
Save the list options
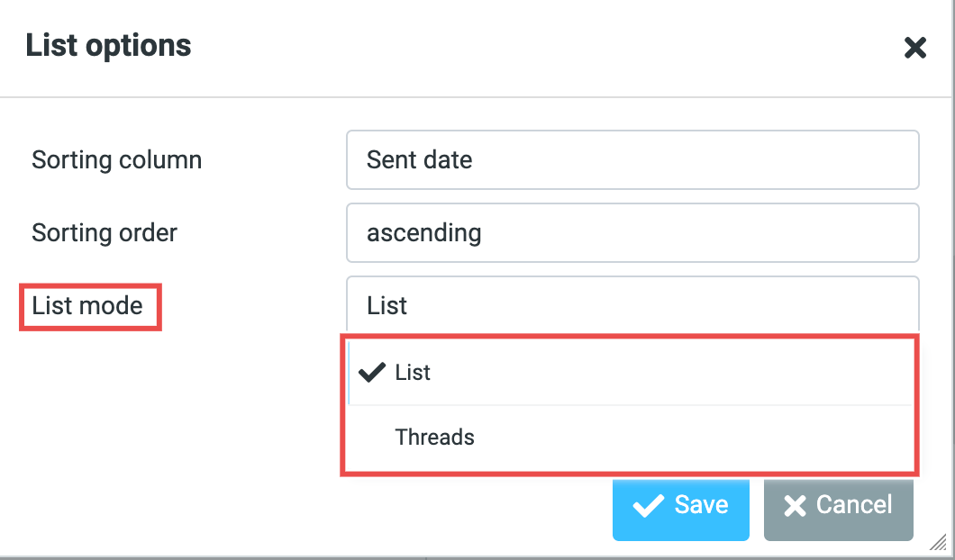(x=680, y=506)
